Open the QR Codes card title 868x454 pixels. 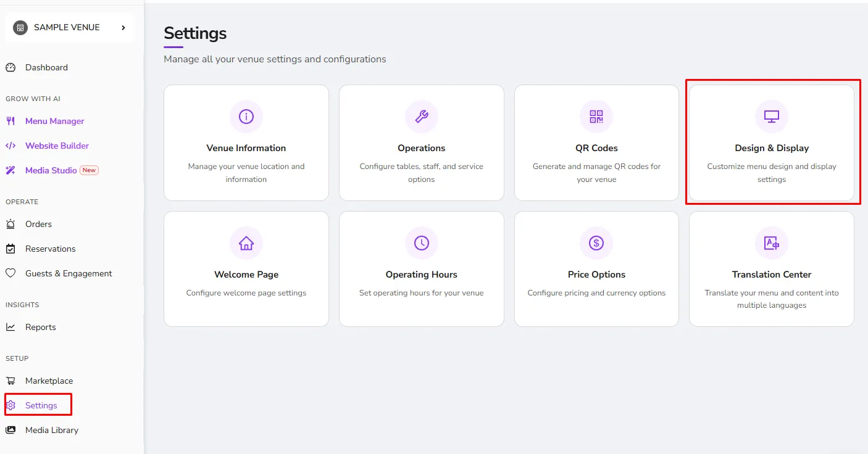coord(596,148)
